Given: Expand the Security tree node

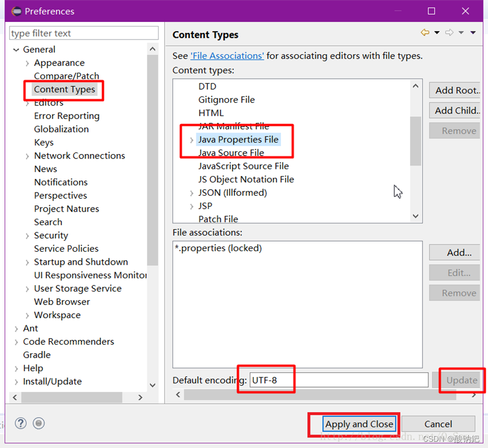Looking at the screenshot, I should [28, 236].
